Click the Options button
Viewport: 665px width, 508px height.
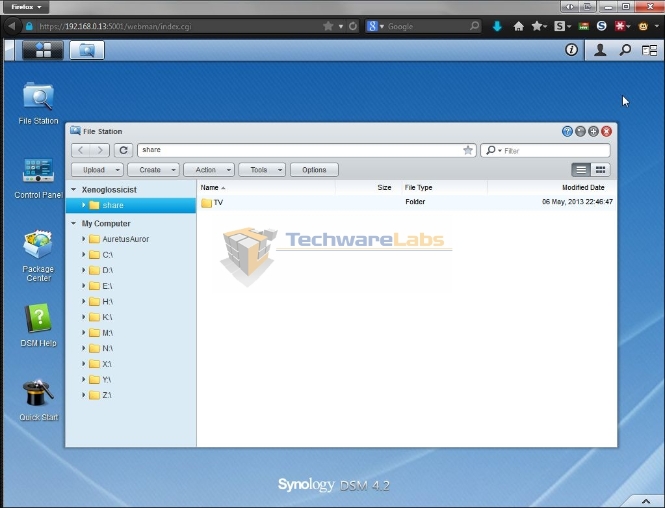(314, 170)
